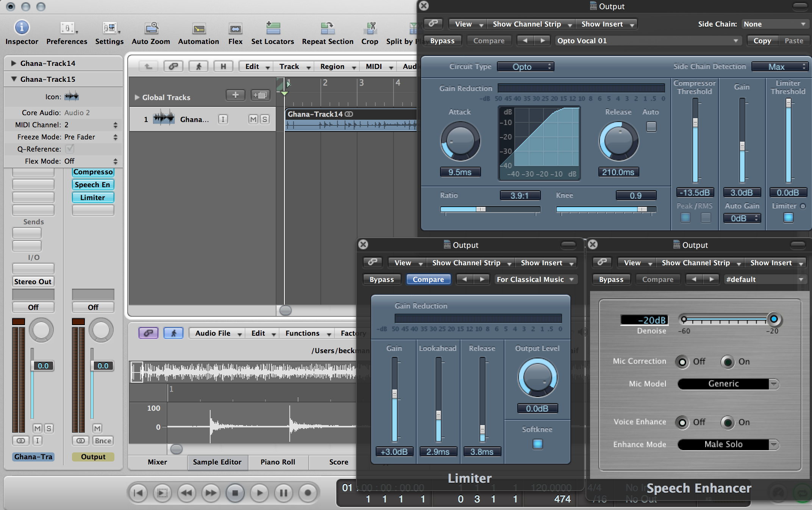The height and width of the screenshot is (510, 812).
Task: Open the Inspector info icon
Action: [x=22, y=28]
